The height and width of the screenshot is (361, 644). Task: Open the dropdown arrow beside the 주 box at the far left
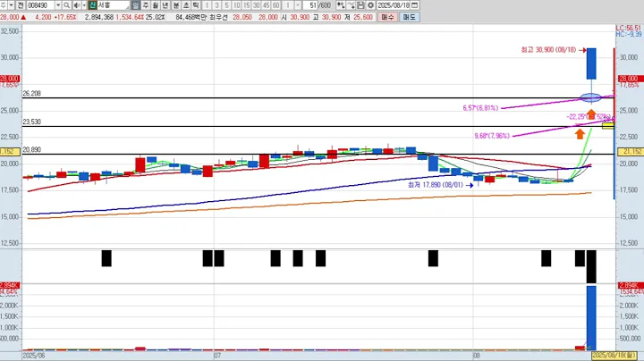pos(11,5)
